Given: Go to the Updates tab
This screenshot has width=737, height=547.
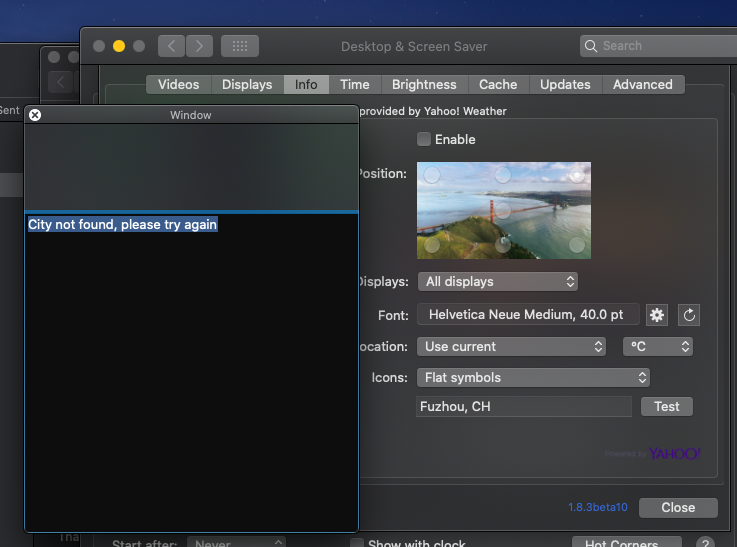Looking at the screenshot, I should pyautogui.click(x=565, y=85).
